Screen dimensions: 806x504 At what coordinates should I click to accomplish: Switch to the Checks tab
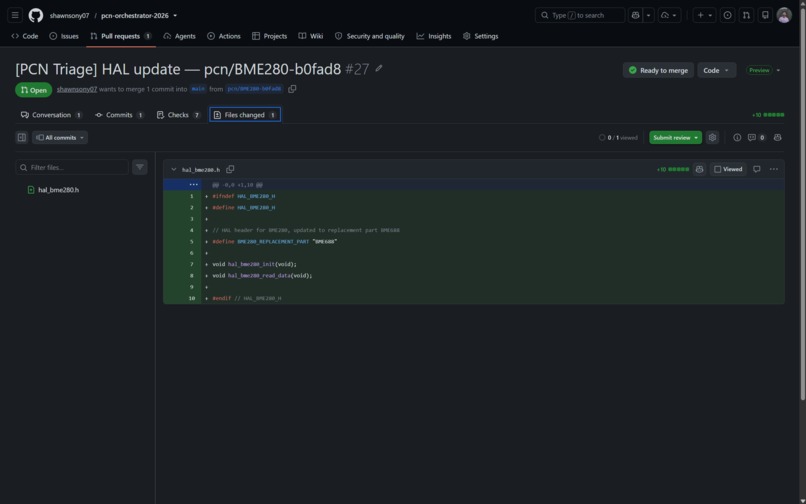(178, 115)
